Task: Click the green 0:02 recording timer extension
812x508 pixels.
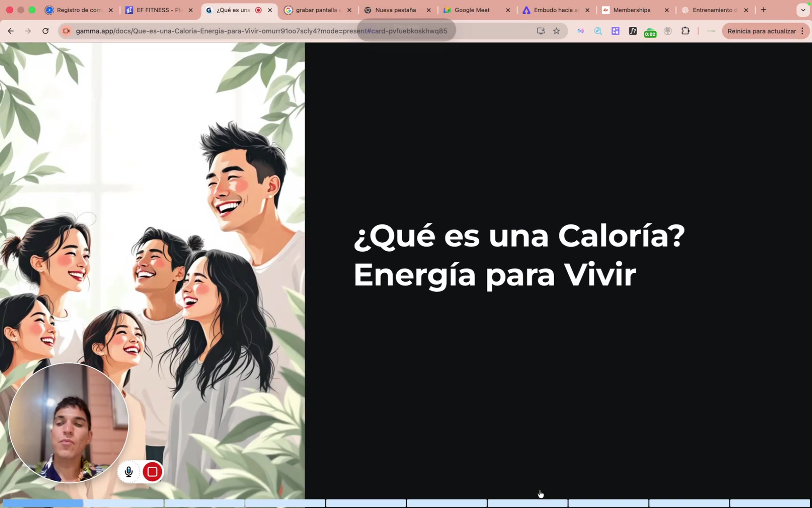Action: [x=650, y=32]
